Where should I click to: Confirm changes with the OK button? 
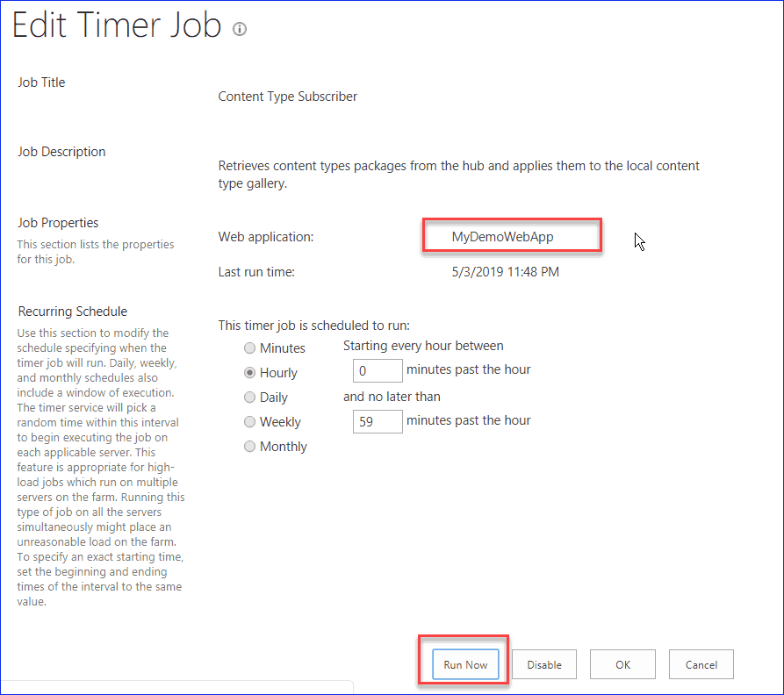[x=622, y=664]
